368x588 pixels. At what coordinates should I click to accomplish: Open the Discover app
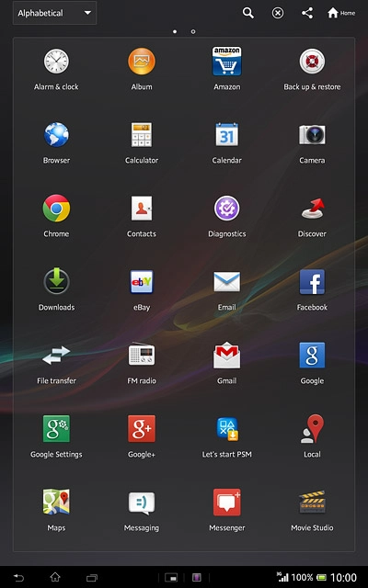tap(312, 209)
